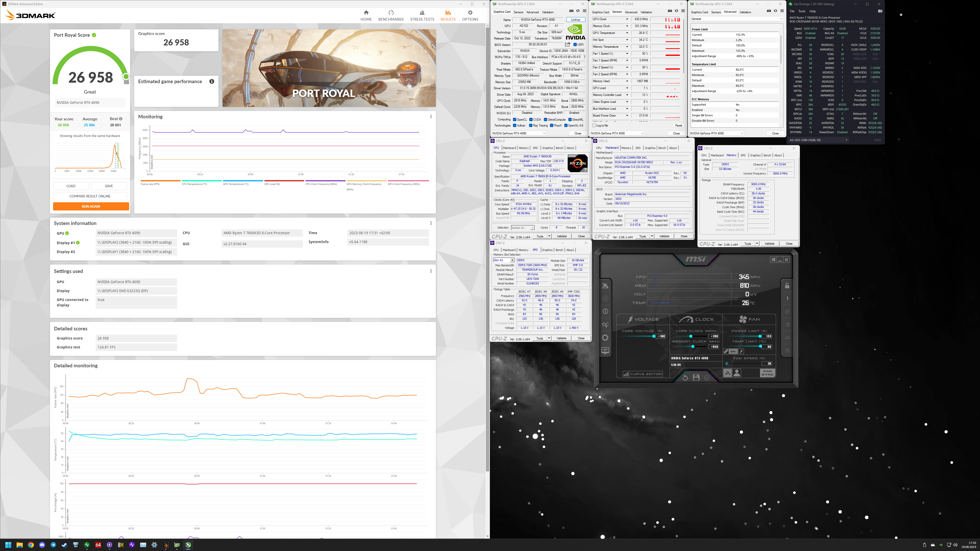Image resolution: width=980 pixels, height=551 pixels.
Task: Click Afterburner reset arrow icon
Action: coord(685,378)
